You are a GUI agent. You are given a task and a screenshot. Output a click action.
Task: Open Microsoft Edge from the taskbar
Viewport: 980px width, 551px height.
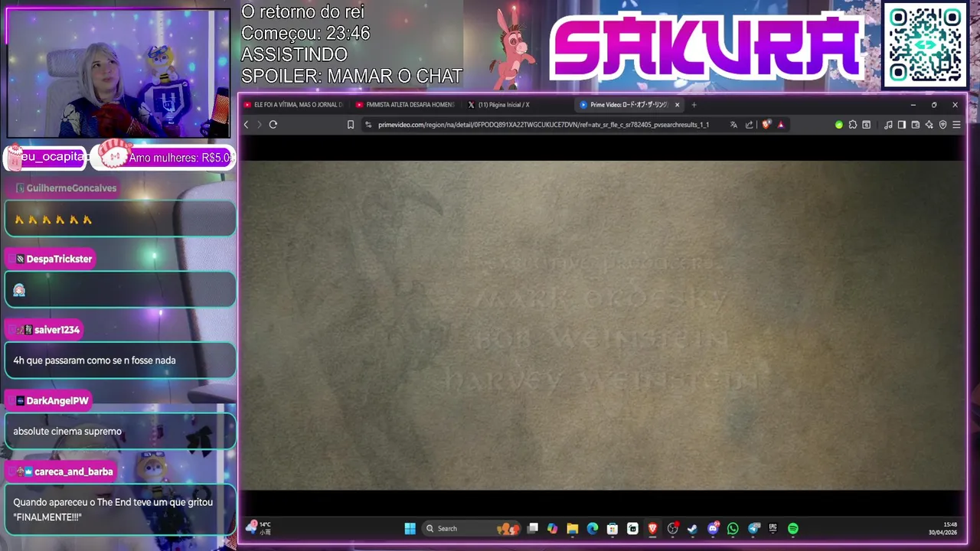point(593,529)
